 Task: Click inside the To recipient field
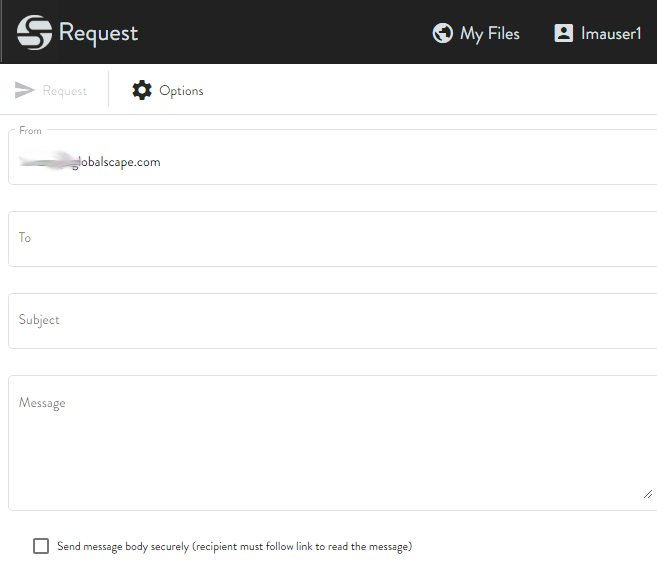tap(330, 238)
